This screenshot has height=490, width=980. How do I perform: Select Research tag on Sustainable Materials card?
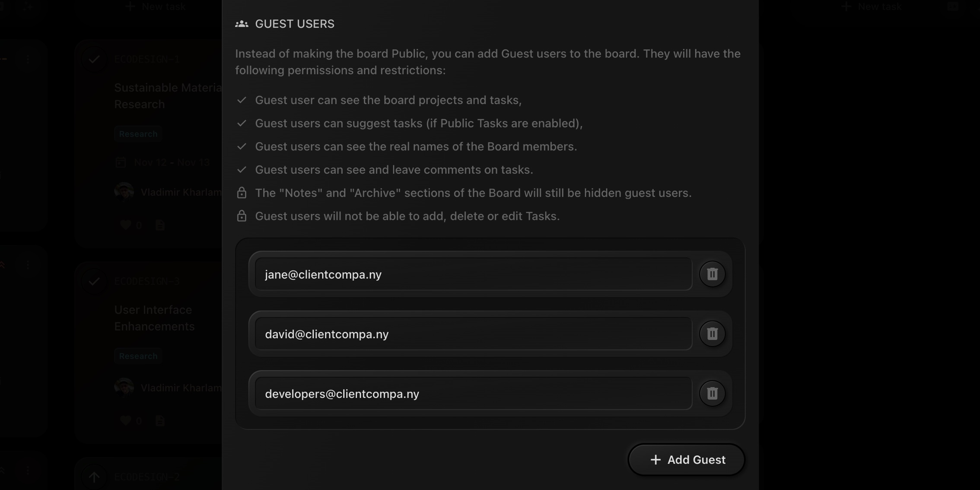138,134
